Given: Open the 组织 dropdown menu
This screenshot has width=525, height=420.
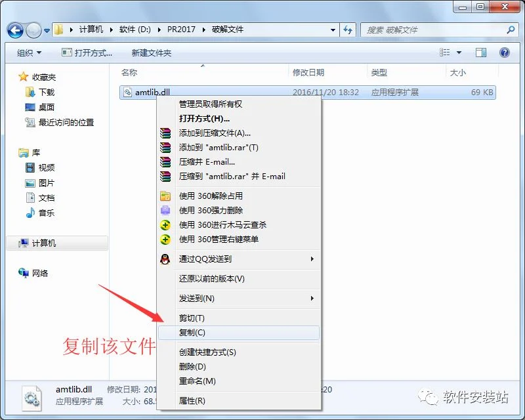Looking at the screenshot, I should click(x=29, y=52).
